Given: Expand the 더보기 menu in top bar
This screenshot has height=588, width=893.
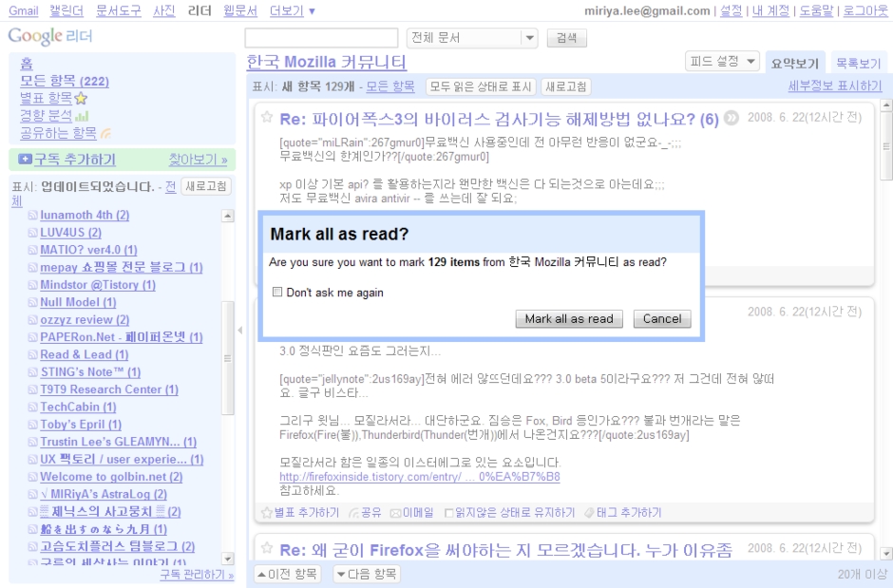Looking at the screenshot, I should pos(293,10).
